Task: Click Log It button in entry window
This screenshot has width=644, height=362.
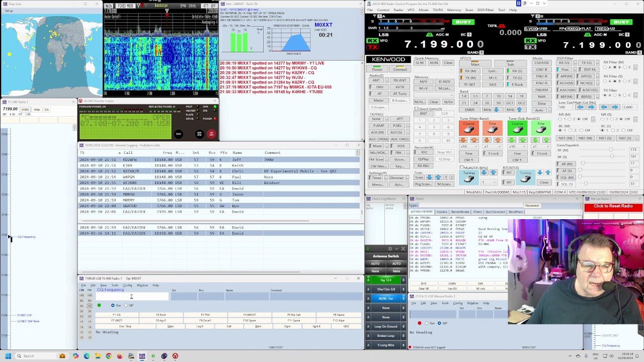Action: click(200, 326)
